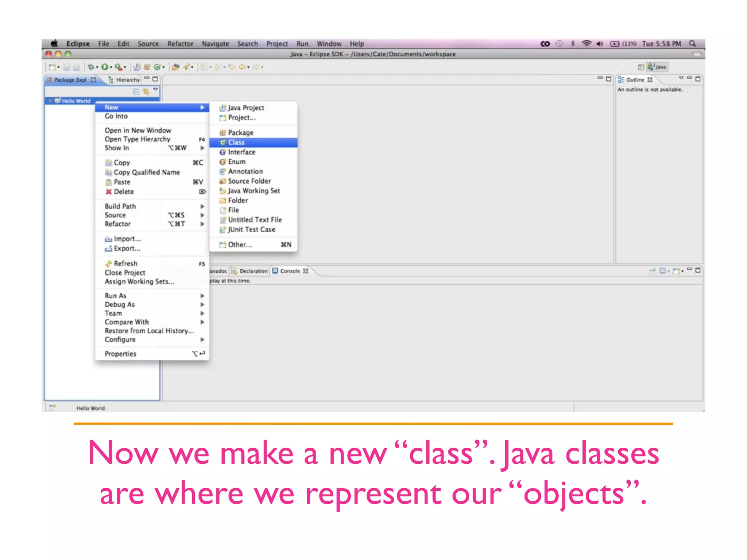
Task: Click the Open Perspective icon beside Java
Action: 641,67
